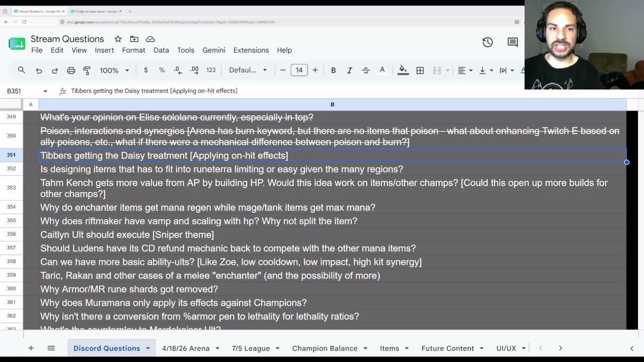The height and width of the screenshot is (362, 644).
Task: Format as percent
Action: tap(162, 70)
